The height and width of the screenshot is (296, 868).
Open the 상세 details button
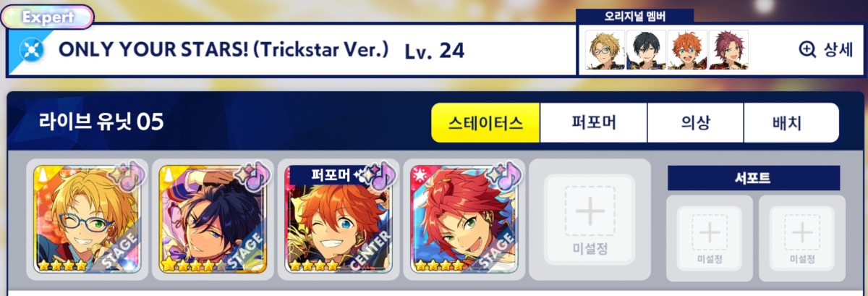827,49
